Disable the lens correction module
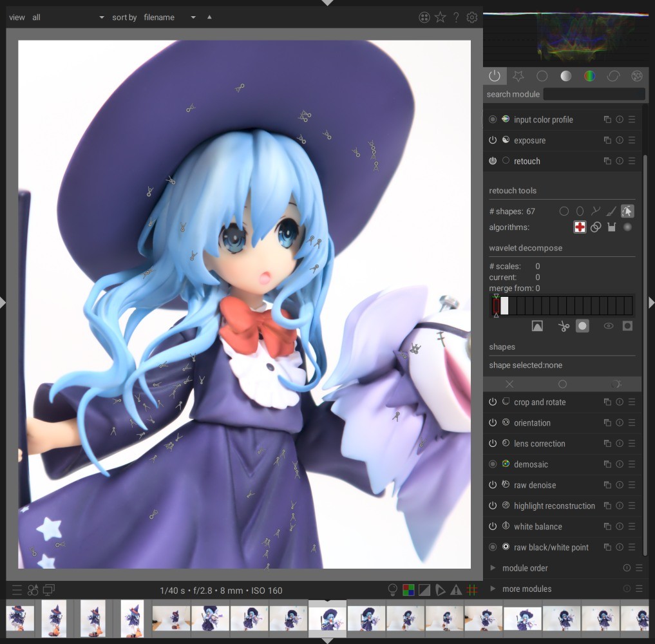 [x=493, y=444]
